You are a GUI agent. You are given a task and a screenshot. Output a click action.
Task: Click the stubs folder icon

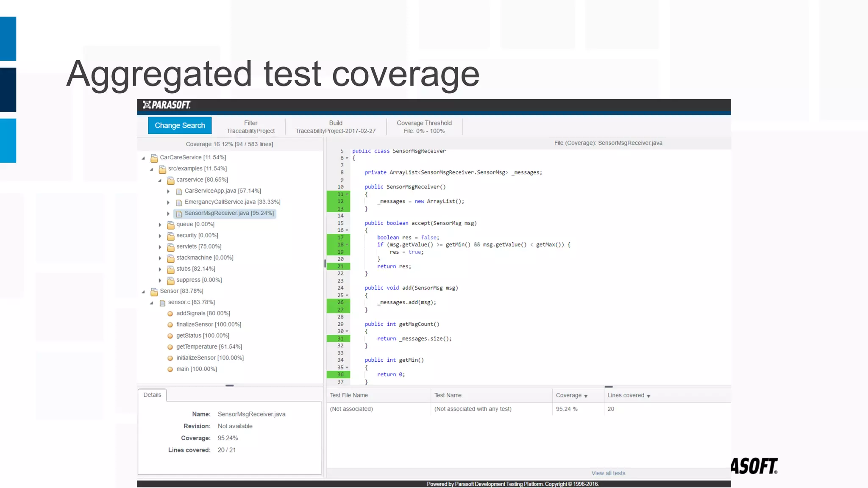[x=171, y=269]
